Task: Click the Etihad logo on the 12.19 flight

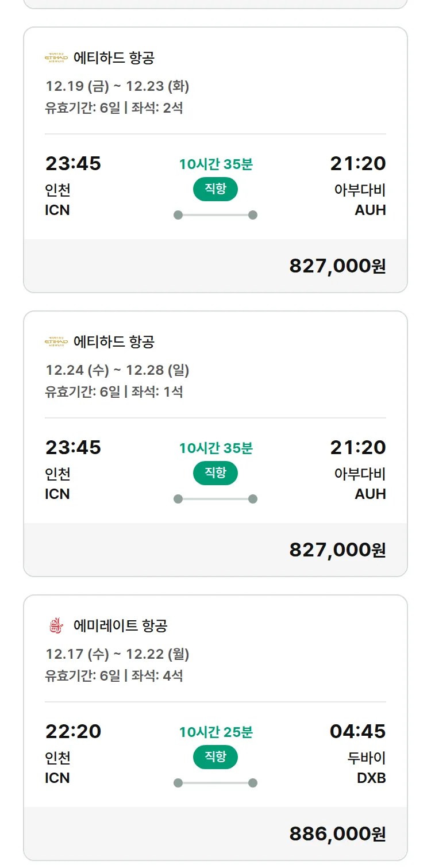Action: 56,57
